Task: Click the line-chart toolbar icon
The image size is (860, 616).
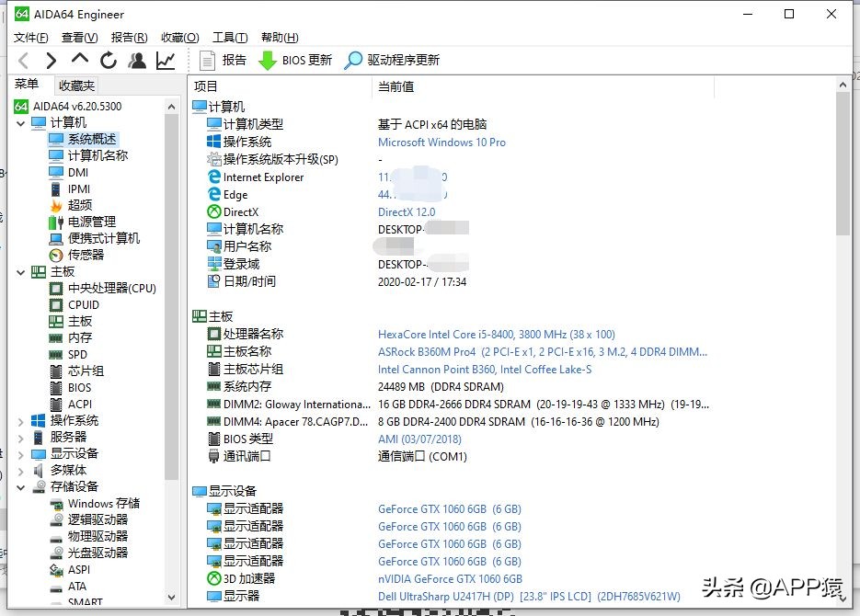Action: pos(166,62)
